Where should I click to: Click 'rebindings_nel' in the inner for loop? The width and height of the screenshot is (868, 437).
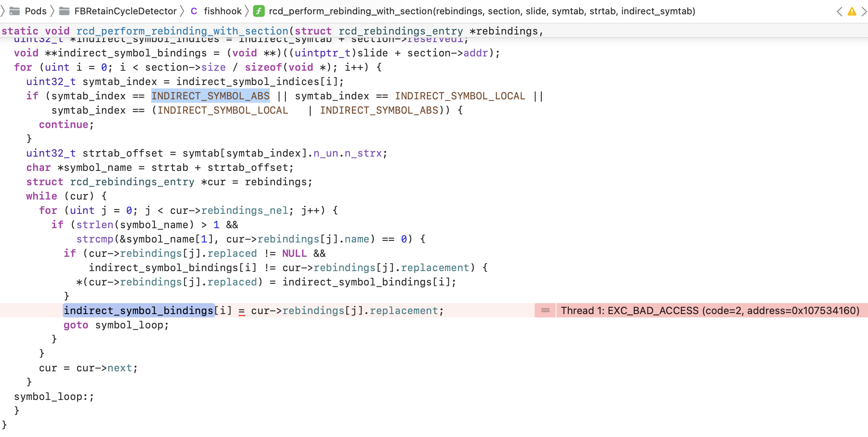click(x=245, y=211)
